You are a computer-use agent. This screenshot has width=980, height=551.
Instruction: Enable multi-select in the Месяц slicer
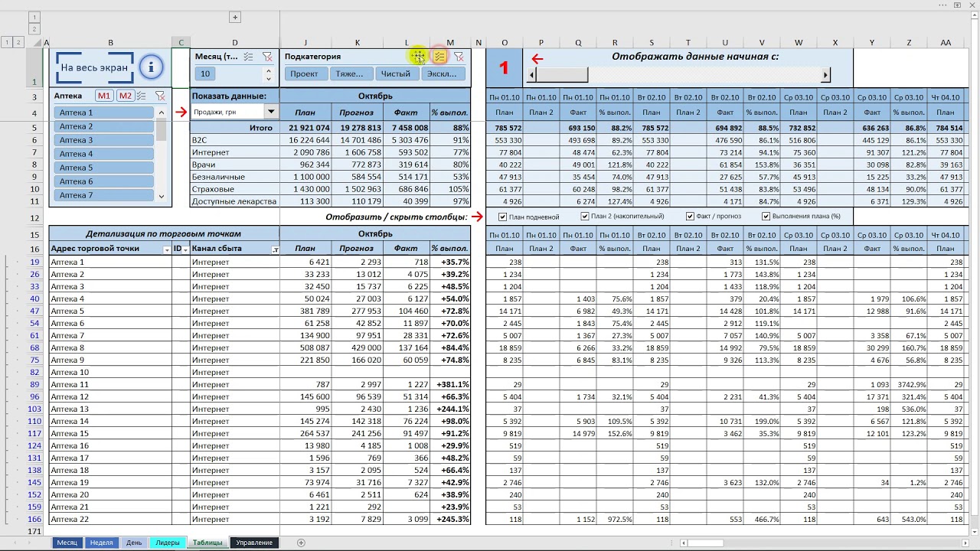click(249, 57)
